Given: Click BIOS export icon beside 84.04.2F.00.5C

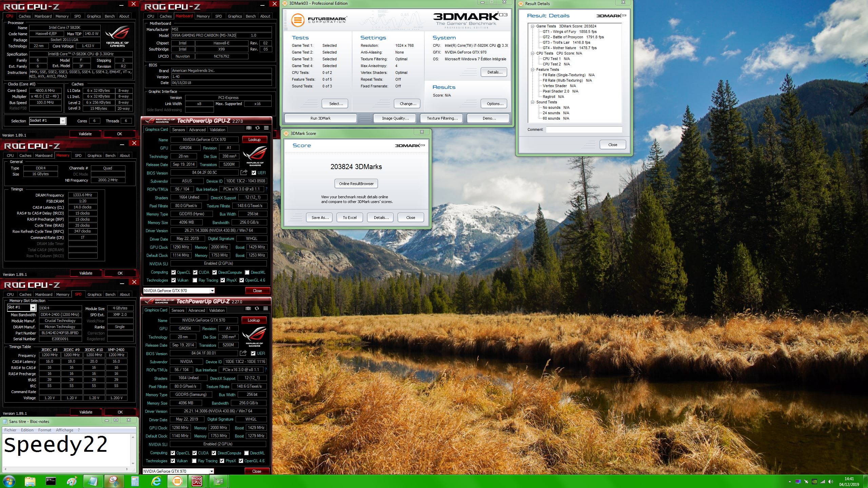Looking at the screenshot, I should click(x=244, y=172).
